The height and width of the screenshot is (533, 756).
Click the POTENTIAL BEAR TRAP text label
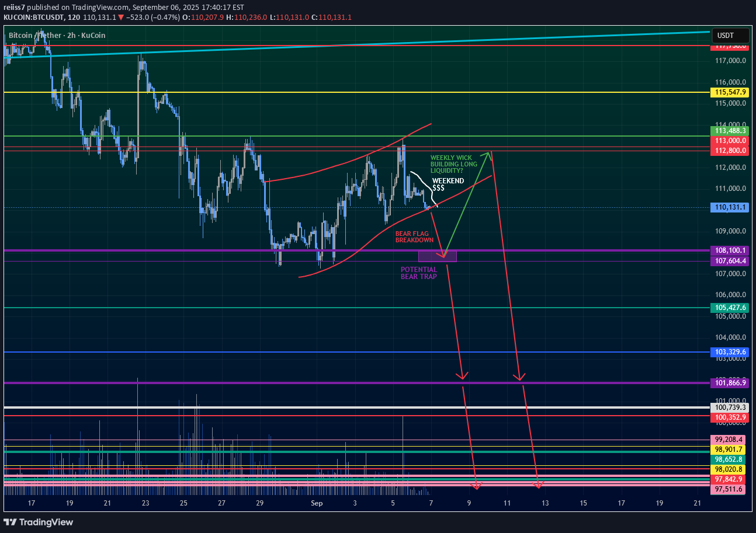coord(418,273)
